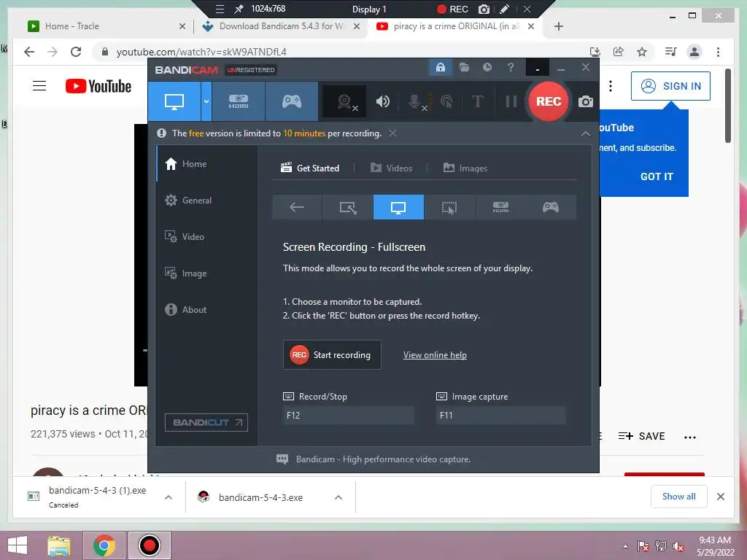
Task: Toggle microphone icon in Bandicam toolbar
Action: pyautogui.click(x=415, y=101)
